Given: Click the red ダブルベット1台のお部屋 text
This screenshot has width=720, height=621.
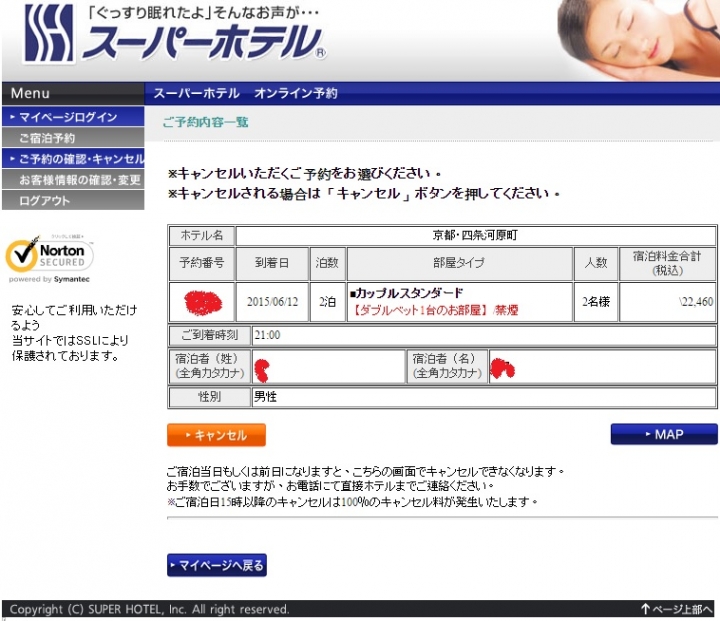Looking at the screenshot, I should coord(418,310).
